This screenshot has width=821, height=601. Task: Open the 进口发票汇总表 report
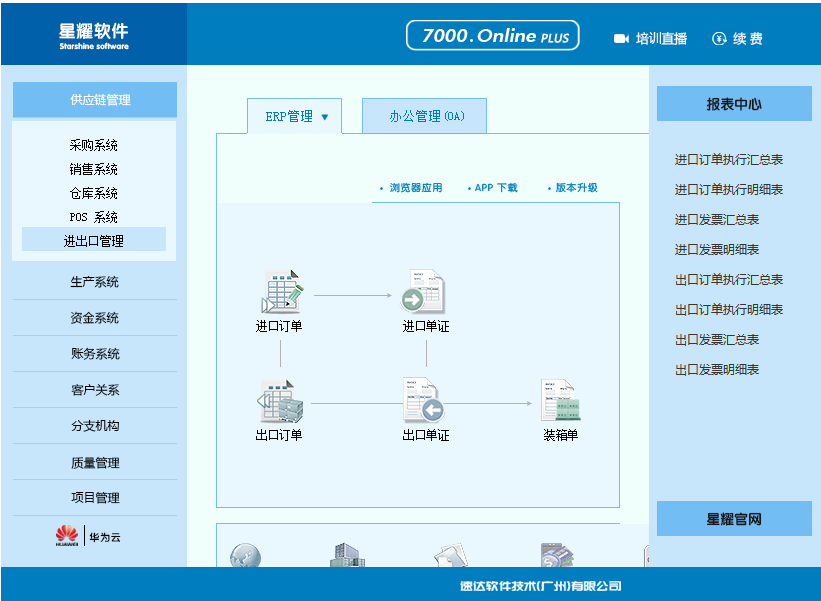point(717,220)
